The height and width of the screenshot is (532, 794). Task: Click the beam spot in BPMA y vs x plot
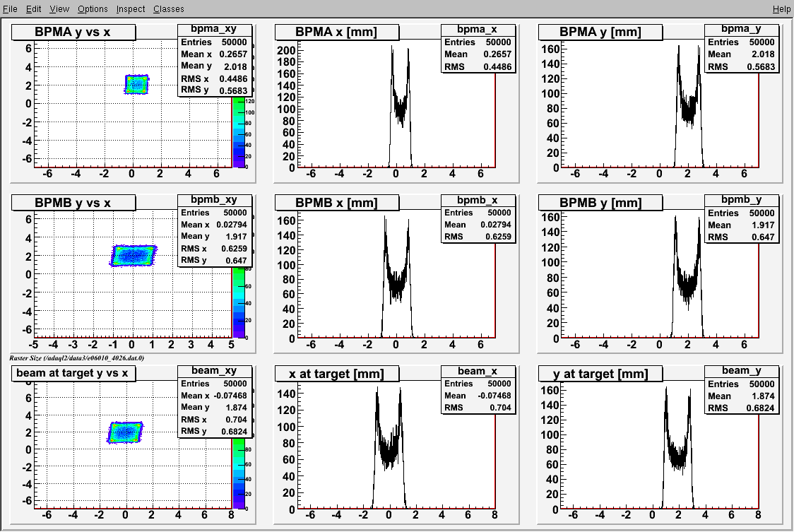coord(137,85)
